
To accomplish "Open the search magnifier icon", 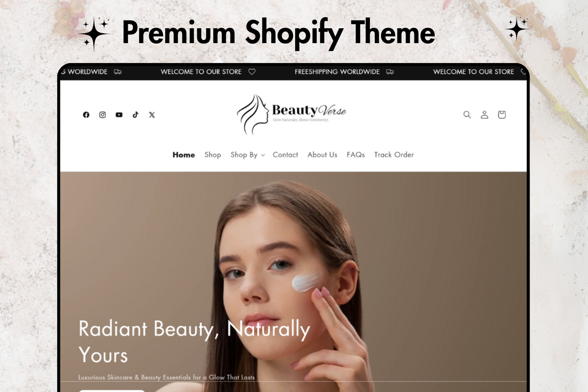I will click(467, 114).
